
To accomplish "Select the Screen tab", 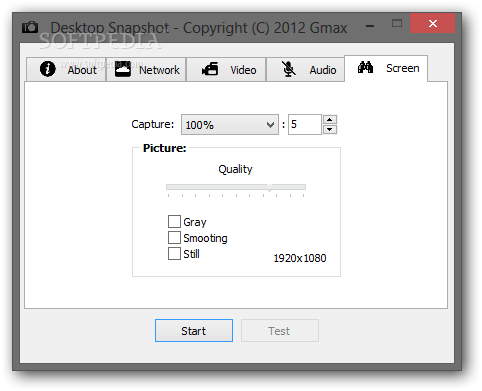I will tap(386, 68).
